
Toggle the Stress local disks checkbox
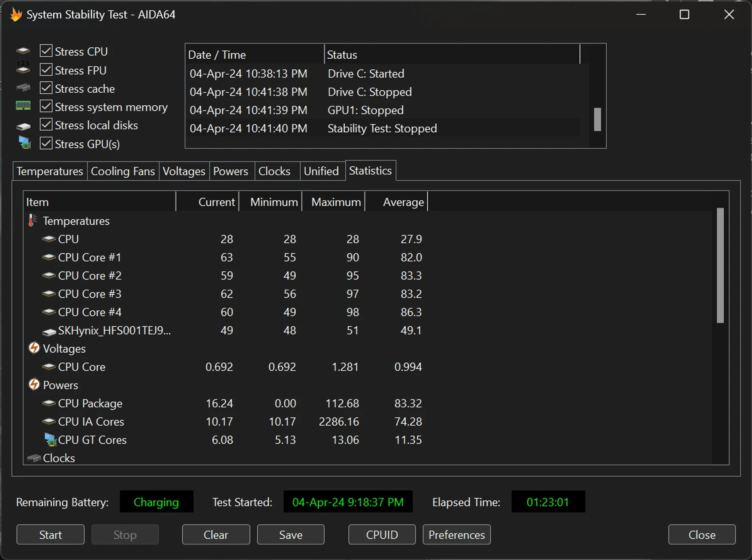[46, 124]
